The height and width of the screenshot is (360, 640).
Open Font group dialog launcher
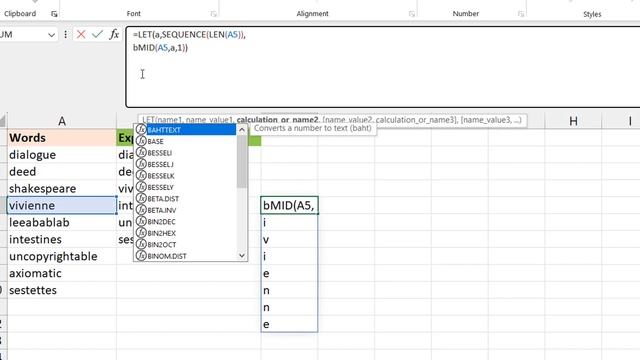click(x=213, y=14)
